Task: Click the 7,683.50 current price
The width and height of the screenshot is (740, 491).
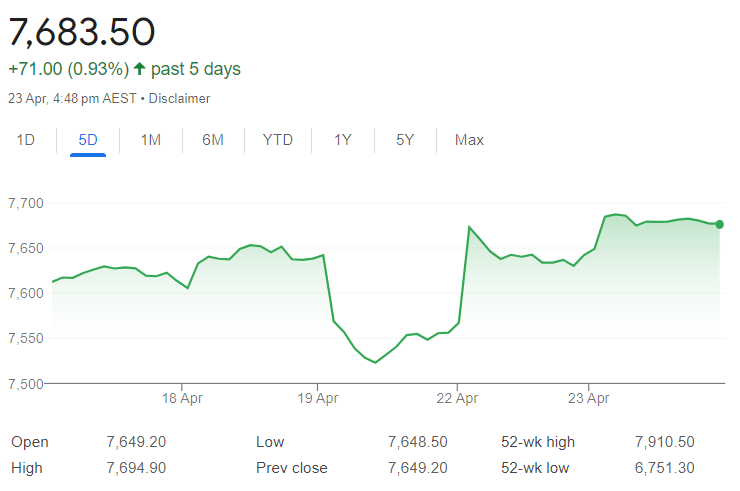Action: tap(82, 32)
